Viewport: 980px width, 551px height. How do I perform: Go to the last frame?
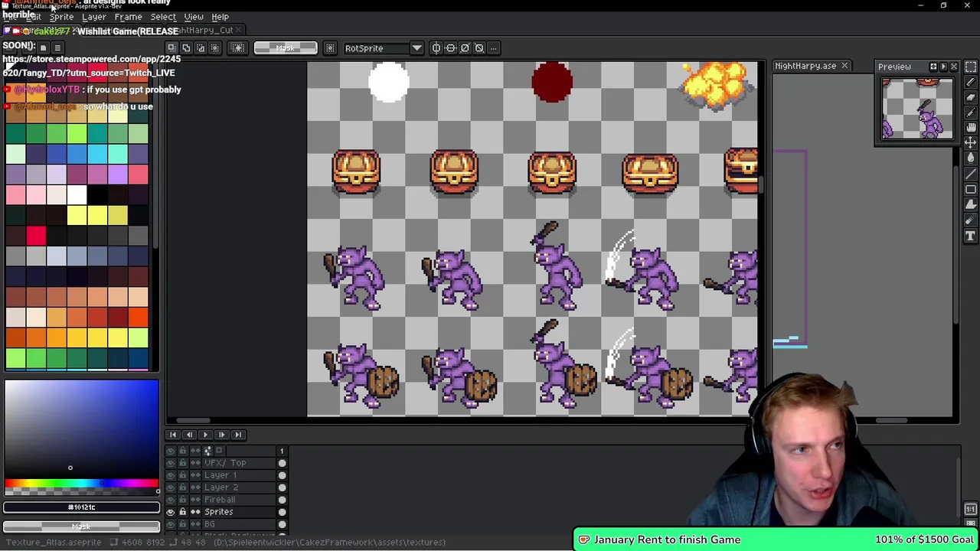coord(238,435)
